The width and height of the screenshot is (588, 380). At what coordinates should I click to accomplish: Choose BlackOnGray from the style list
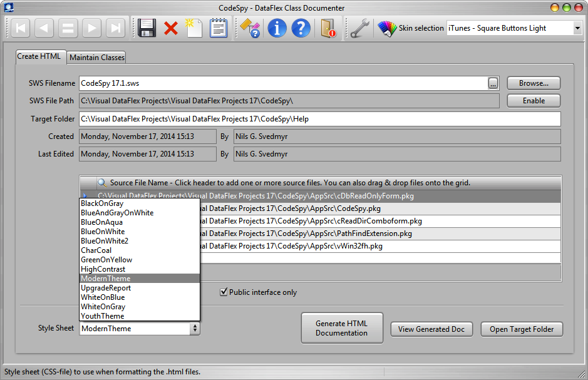(140, 203)
